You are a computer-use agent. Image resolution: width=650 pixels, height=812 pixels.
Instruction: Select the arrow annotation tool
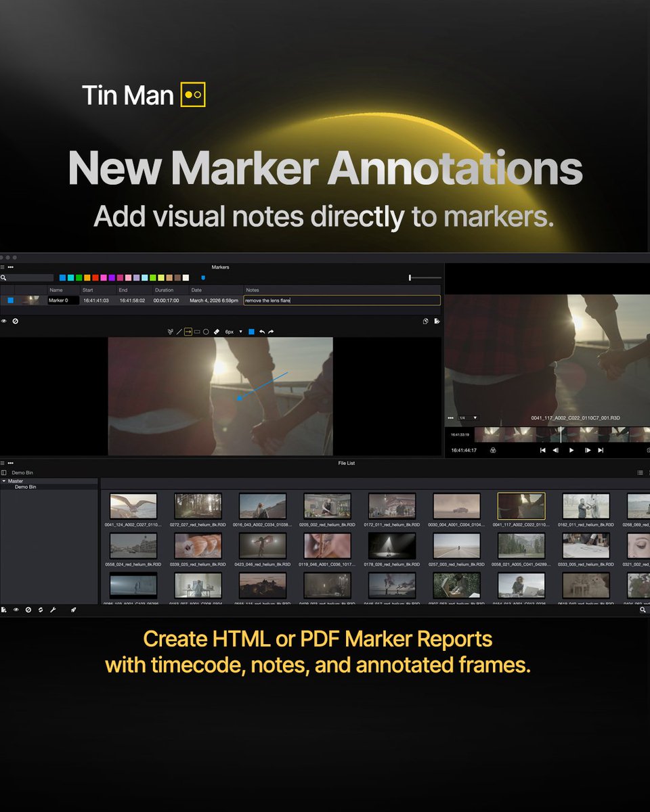188,332
